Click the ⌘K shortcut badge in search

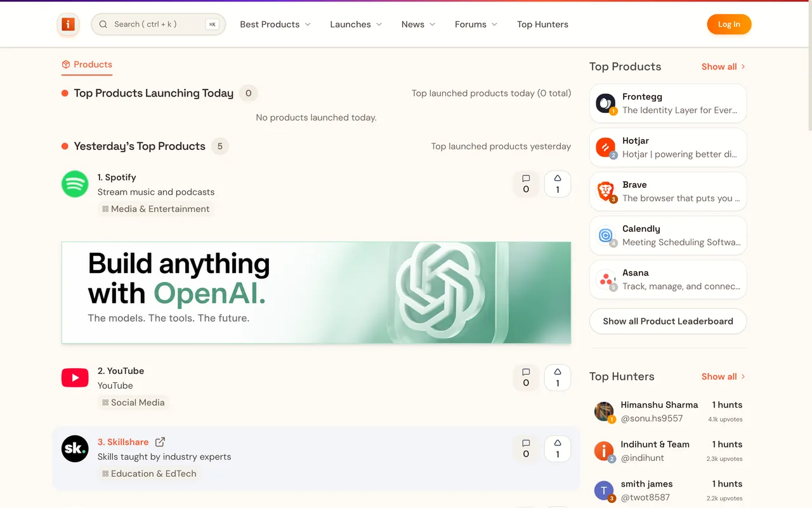pos(213,24)
